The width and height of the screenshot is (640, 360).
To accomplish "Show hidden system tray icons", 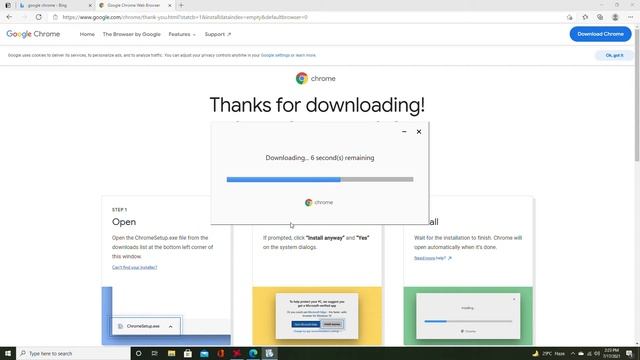I will click(x=573, y=353).
